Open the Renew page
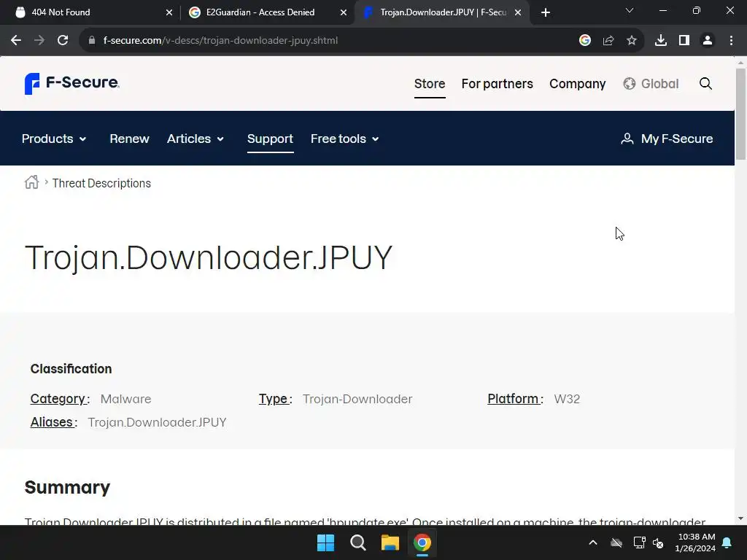 point(129,139)
